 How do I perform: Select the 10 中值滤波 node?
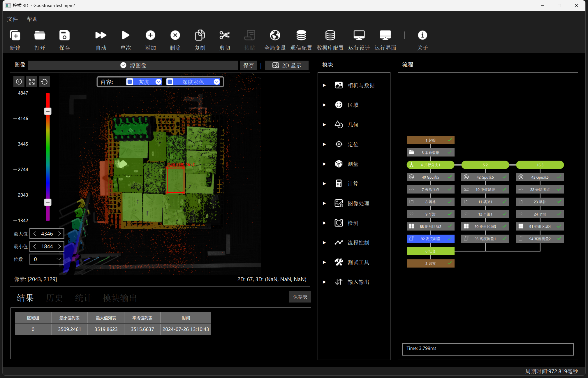485,189
